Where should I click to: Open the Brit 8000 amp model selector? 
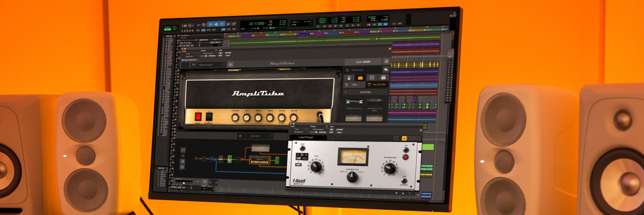[x=255, y=136]
